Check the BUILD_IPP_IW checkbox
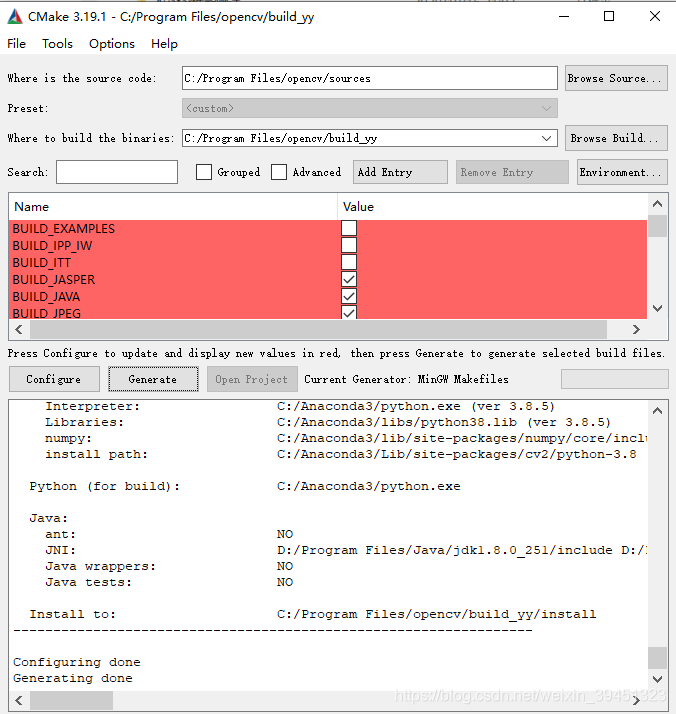The image size is (676, 714). (349, 245)
